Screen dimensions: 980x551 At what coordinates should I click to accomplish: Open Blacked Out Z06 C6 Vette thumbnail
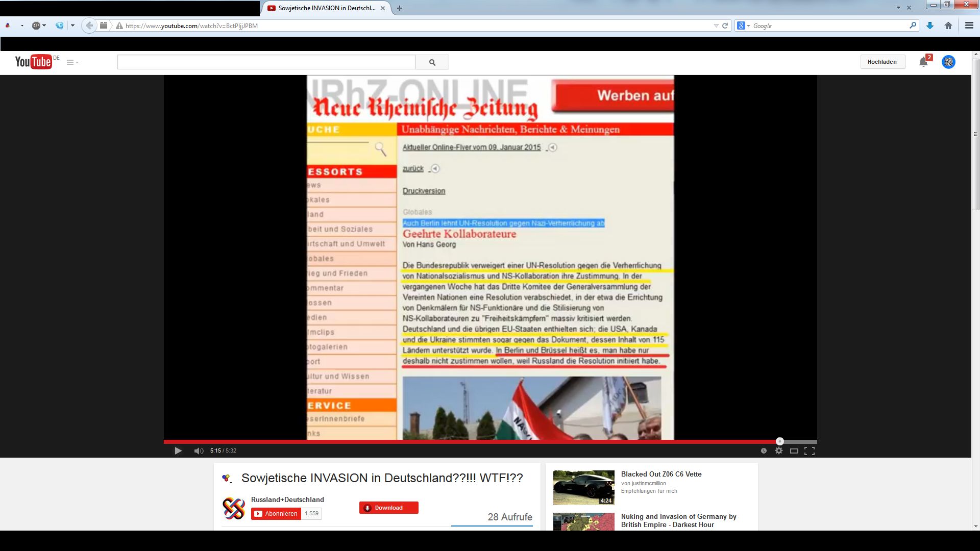point(584,488)
